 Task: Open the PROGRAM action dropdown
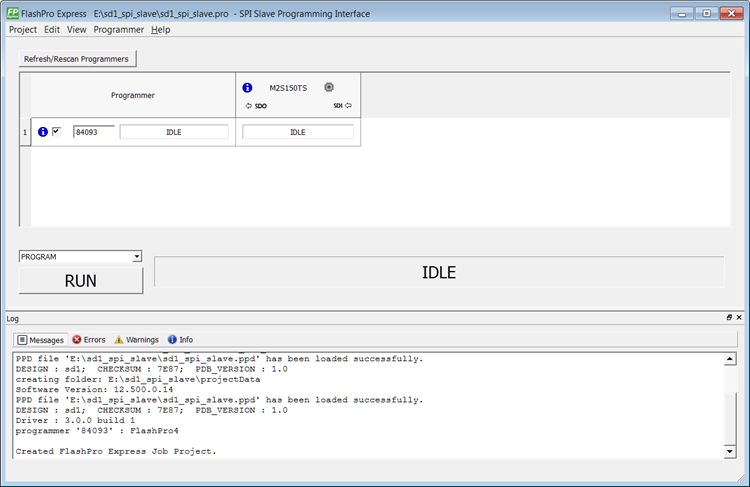point(136,257)
